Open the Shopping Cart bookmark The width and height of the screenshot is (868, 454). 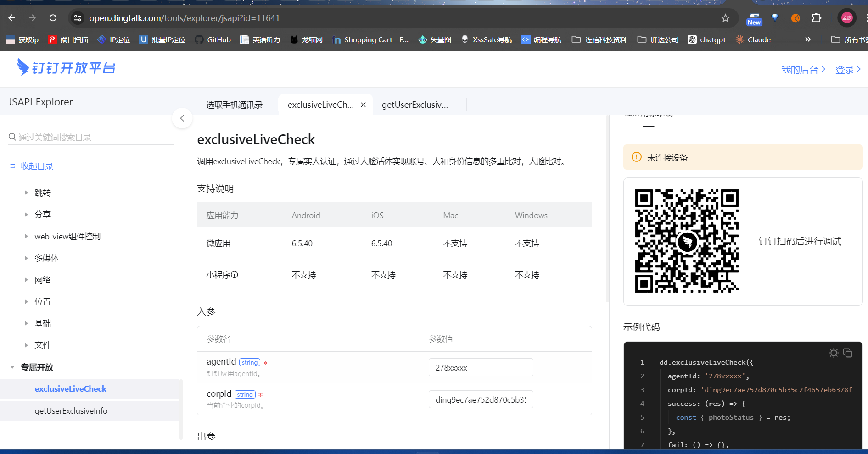[x=370, y=39]
